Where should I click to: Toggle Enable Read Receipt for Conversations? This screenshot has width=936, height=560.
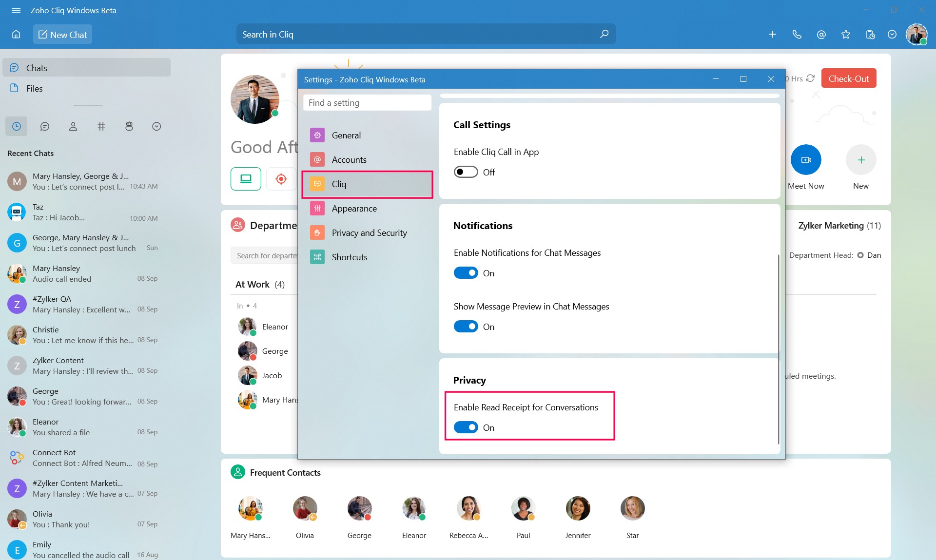466,426
